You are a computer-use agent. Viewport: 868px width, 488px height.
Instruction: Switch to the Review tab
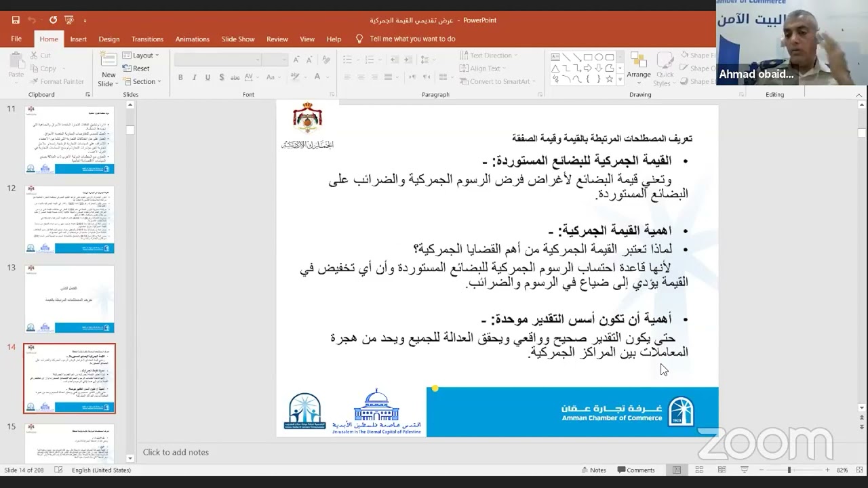277,39
